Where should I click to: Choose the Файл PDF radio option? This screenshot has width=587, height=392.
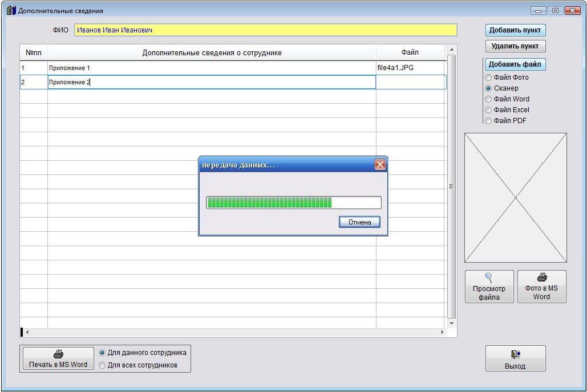coord(488,121)
